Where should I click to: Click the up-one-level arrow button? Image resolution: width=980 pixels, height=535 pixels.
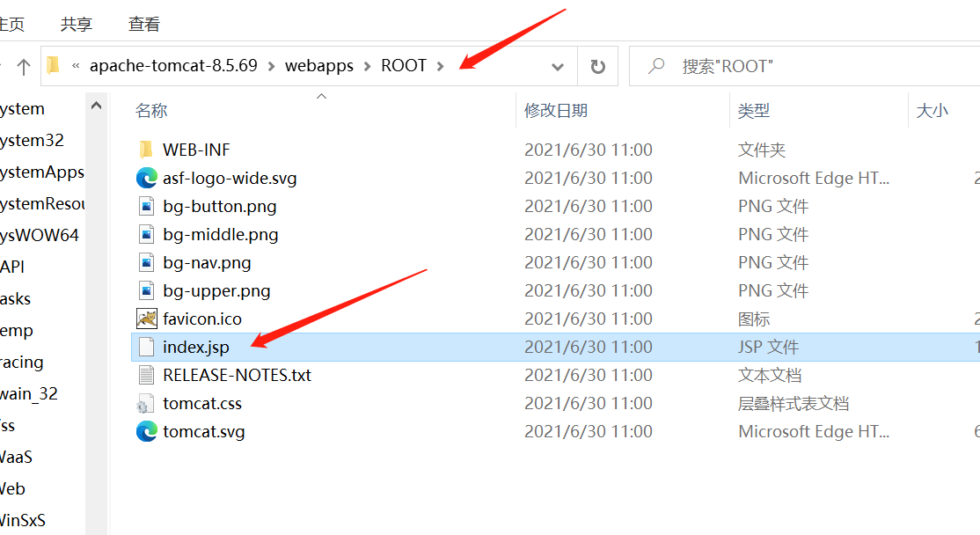click(24, 66)
